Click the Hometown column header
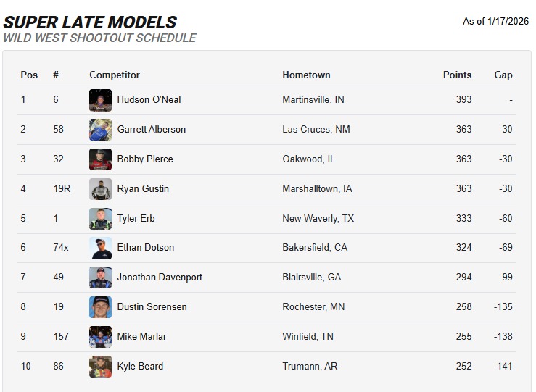 306,75
